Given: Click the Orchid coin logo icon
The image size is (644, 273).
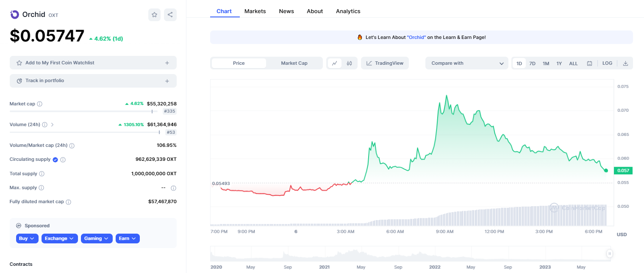Looking at the screenshot, I should [14, 14].
